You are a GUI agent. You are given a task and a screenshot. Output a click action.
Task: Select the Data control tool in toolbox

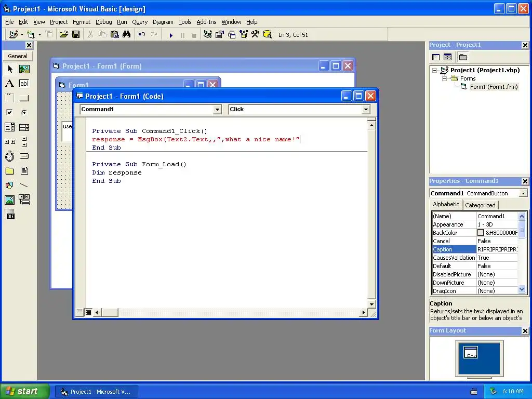24,200
